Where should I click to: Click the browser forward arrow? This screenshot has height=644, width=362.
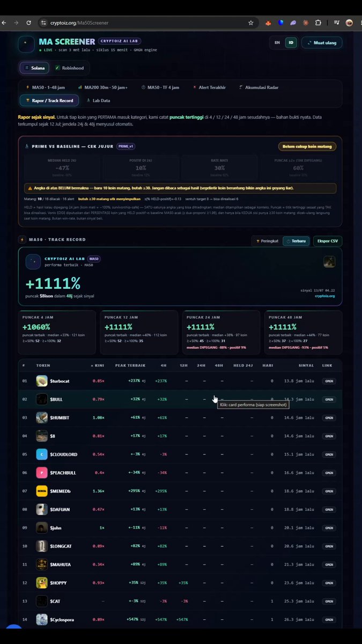click(16, 23)
